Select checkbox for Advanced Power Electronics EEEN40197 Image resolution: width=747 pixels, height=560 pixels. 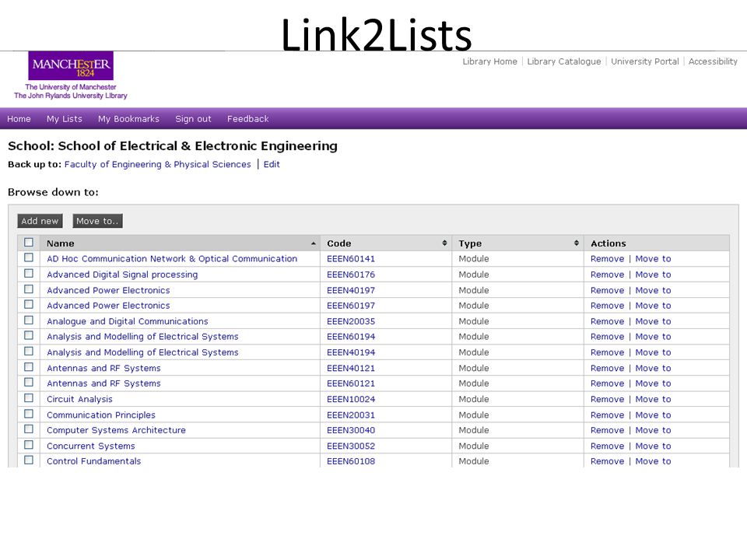pyautogui.click(x=29, y=289)
